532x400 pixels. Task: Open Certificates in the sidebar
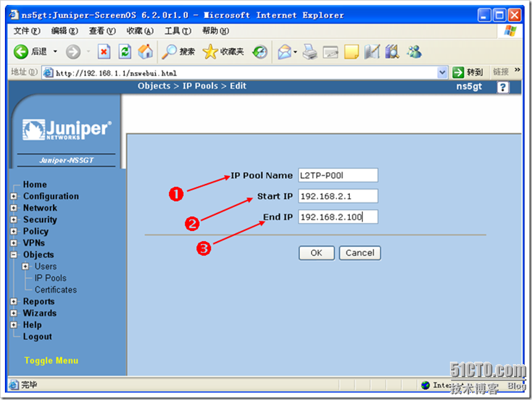click(x=56, y=290)
